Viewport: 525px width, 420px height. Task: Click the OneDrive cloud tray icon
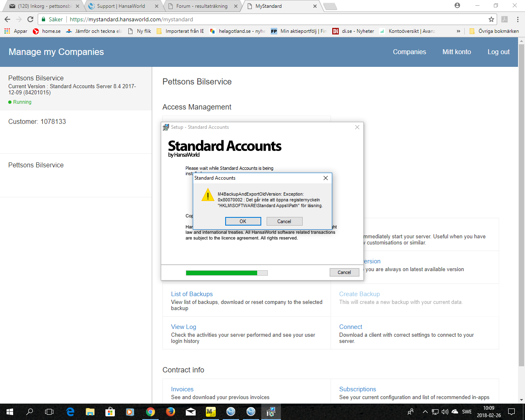pyautogui.click(x=455, y=412)
